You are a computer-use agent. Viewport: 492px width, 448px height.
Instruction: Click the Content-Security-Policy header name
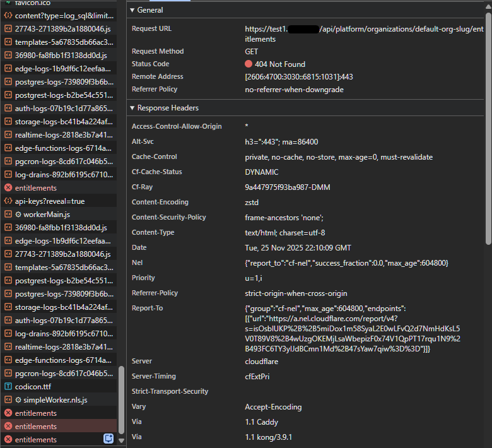(x=169, y=217)
